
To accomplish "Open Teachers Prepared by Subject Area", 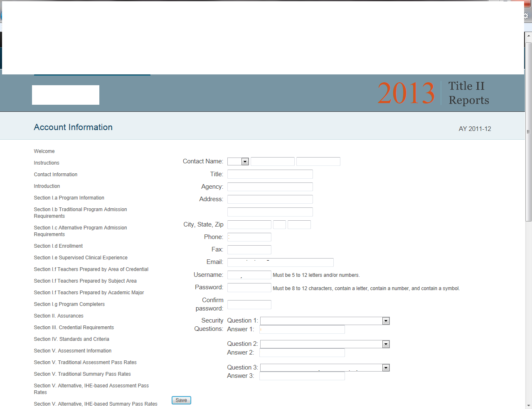I will [x=85, y=281].
